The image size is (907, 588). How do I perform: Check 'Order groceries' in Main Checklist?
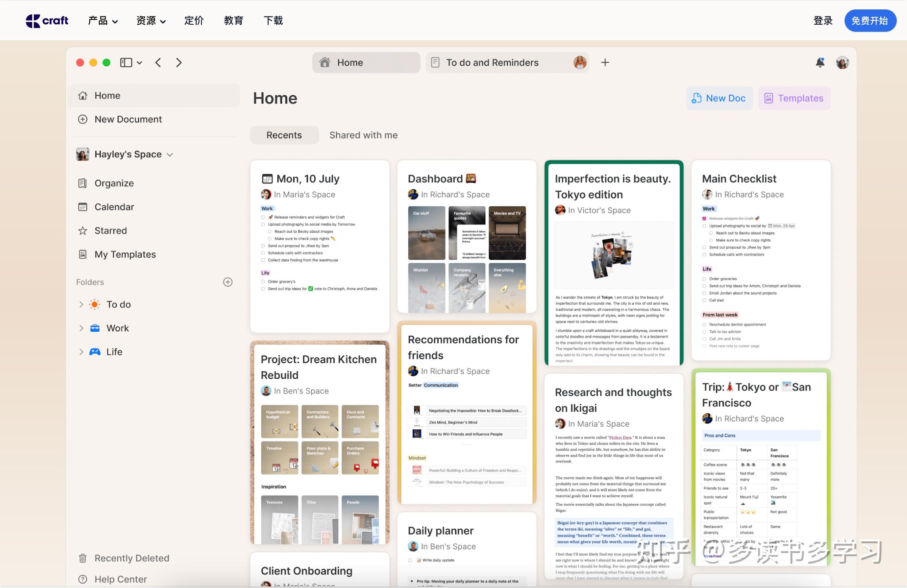(x=704, y=279)
